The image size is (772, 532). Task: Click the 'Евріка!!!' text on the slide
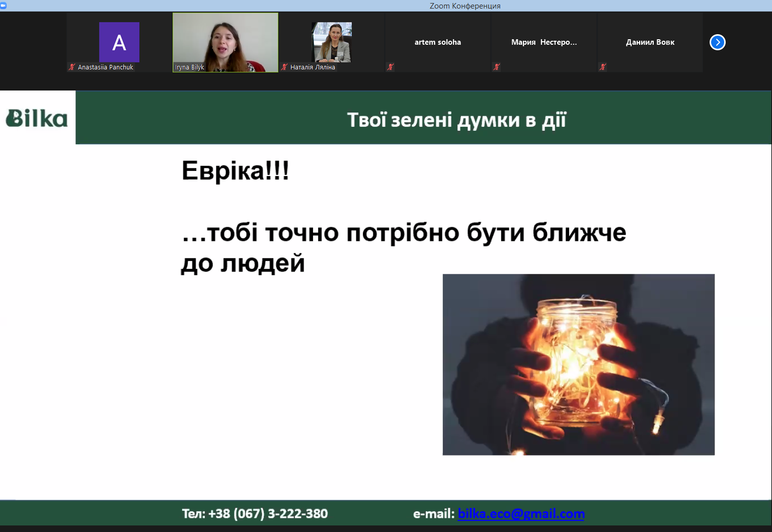236,170
